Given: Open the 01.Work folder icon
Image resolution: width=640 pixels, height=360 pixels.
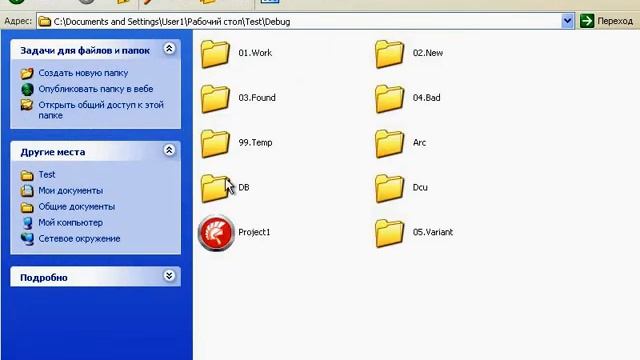Looking at the screenshot, I should click(x=215, y=53).
